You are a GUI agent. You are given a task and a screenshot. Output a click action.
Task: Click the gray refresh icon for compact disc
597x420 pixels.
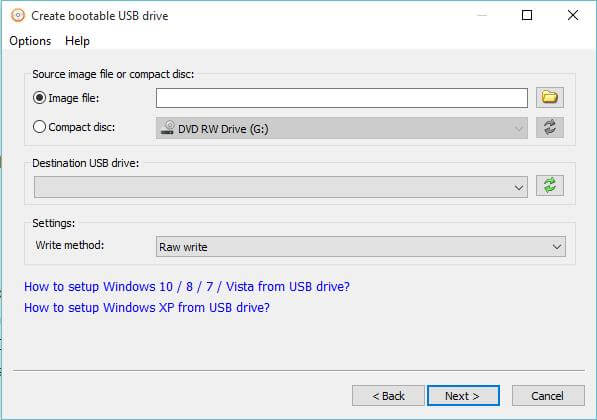(x=550, y=127)
